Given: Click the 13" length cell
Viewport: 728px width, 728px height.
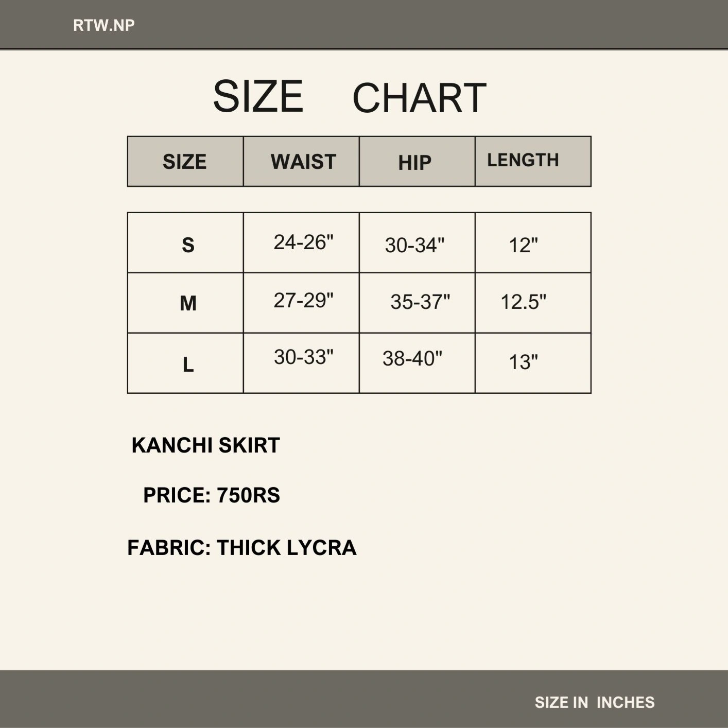Looking at the screenshot, I should pyautogui.click(x=523, y=362).
